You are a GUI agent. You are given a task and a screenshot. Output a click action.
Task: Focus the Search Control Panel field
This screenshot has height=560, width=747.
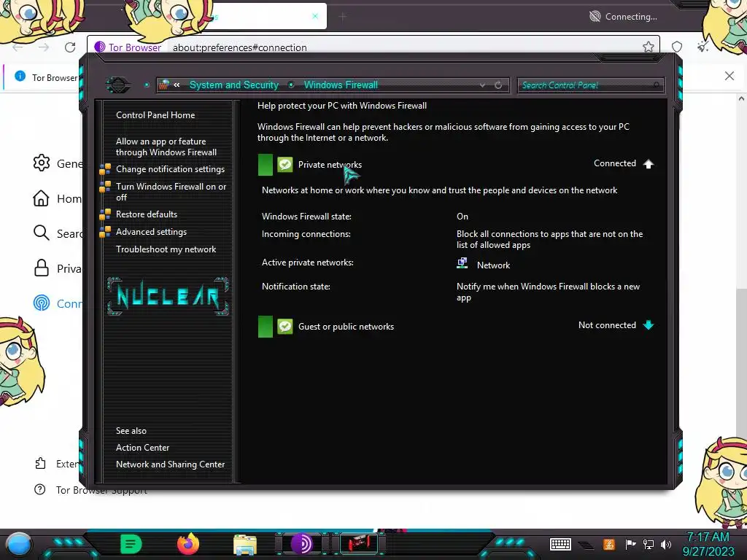[x=589, y=85]
